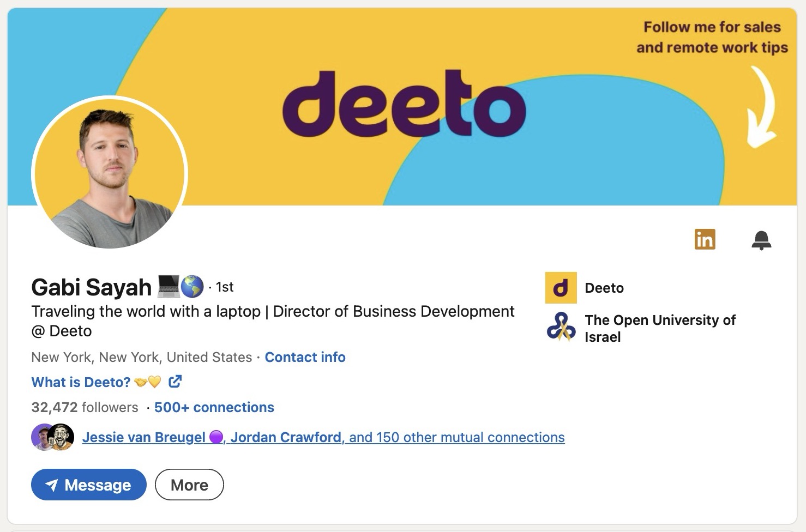Open the What is Deeto? link
Screen dimensions: 806x532
click(x=81, y=382)
